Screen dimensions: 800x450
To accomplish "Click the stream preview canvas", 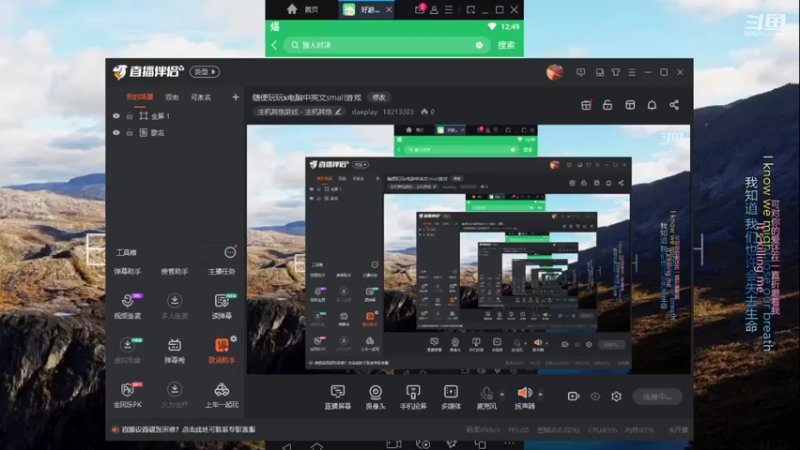I will pyautogui.click(x=468, y=249).
